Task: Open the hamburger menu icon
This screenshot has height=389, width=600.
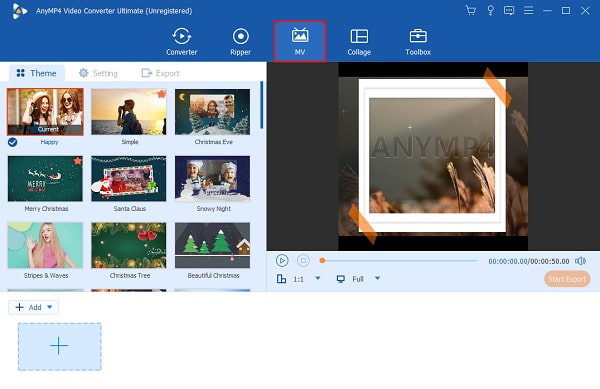Action: point(528,11)
